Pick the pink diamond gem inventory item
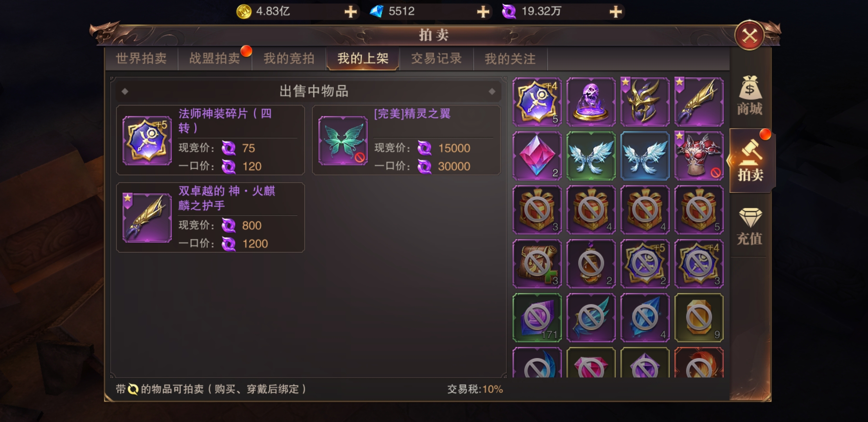 pyautogui.click(x=537, y=156)
